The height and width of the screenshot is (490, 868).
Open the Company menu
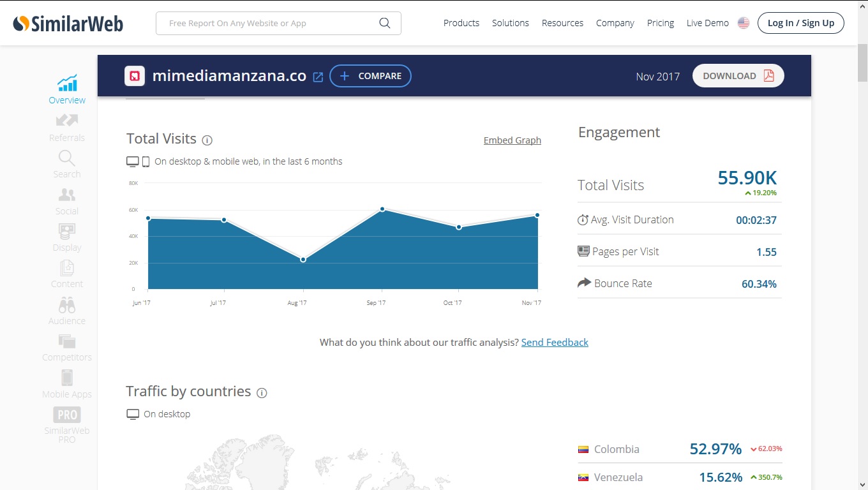click(x=615, y=23)
